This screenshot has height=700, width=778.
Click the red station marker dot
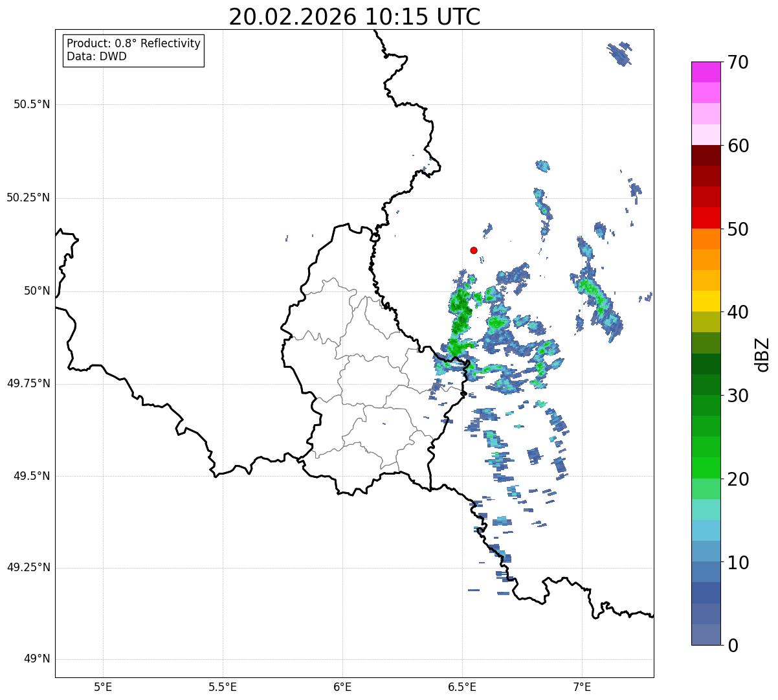click(x=474, y=250)
